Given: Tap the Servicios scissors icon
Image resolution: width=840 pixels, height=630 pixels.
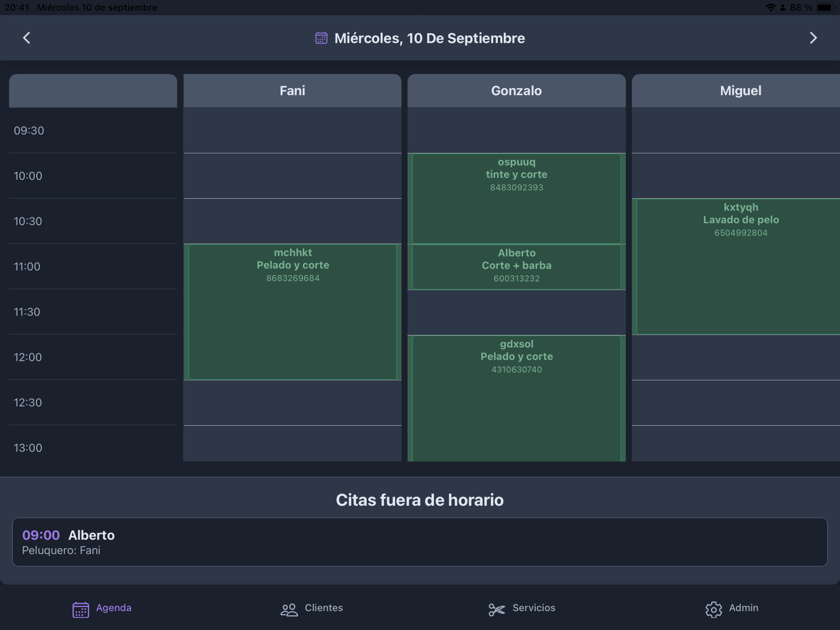Looking at the screenshot, I should (497, 609).
